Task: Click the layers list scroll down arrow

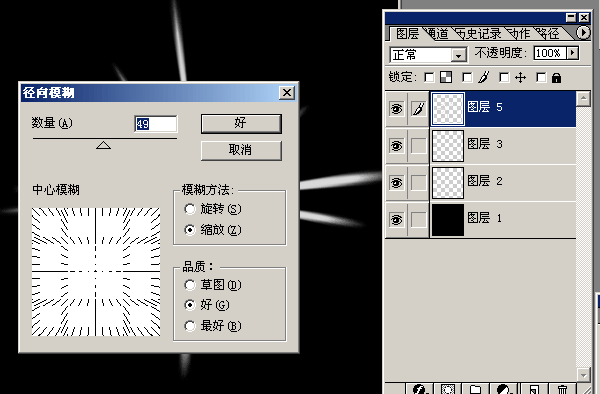Action: tap(583, 374)
